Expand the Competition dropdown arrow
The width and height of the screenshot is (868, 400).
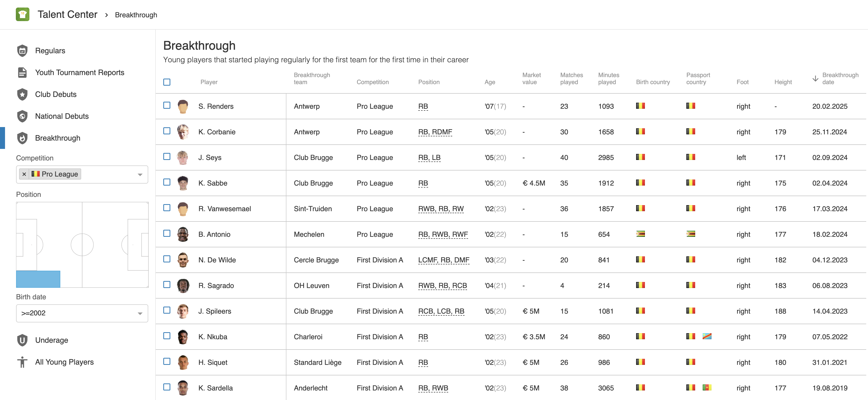(x=140, y=175)
